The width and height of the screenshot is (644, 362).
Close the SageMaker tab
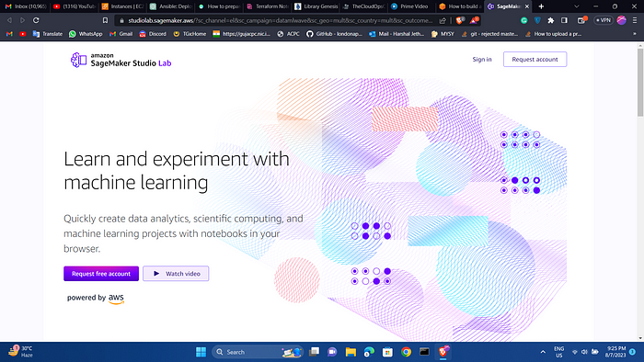(x=527, y=6)
